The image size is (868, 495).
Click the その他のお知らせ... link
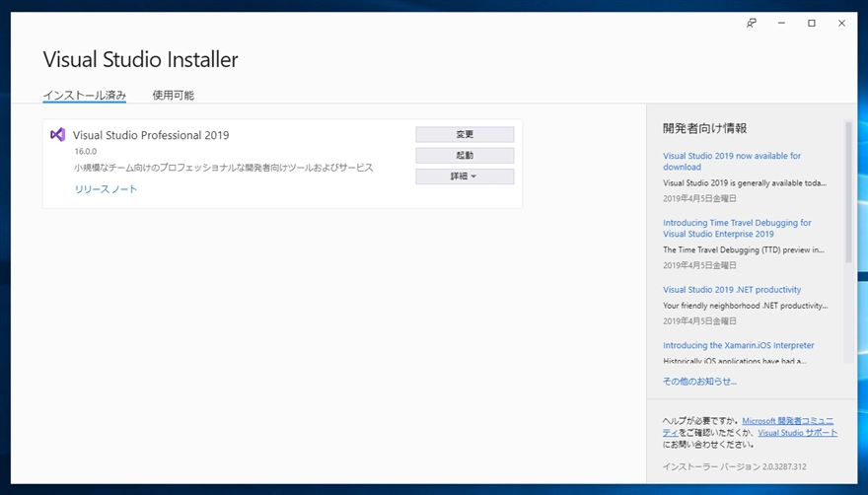pyautogui.click(x=699, y=382)
